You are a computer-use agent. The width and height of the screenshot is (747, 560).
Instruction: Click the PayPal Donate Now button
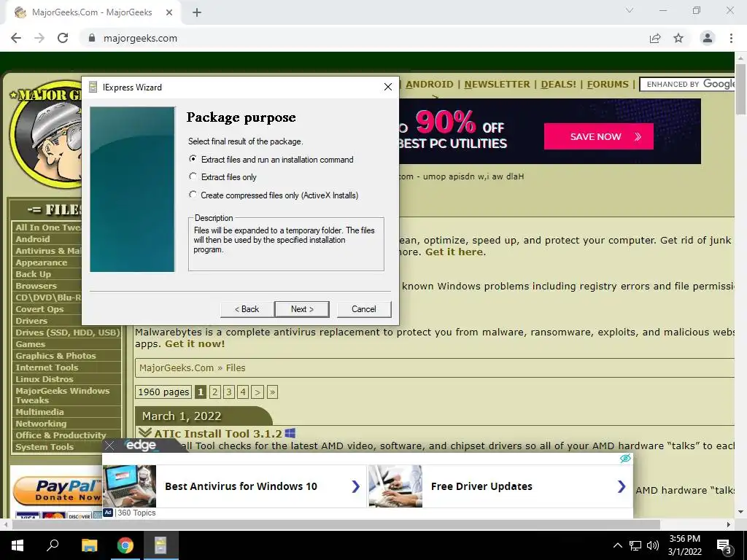click(x=57, y=491)
